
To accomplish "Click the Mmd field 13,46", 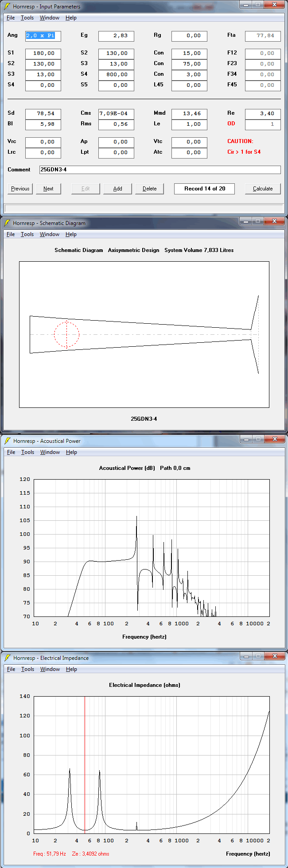I will click(189, 114).
